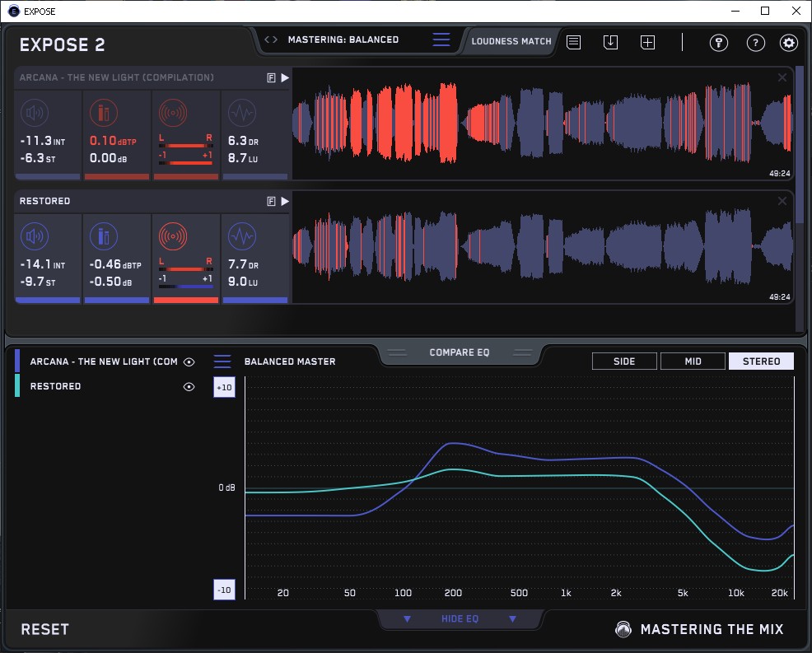
Task: Click Restored -14.1 INT loudness value
Action: [x=43, y=264]
